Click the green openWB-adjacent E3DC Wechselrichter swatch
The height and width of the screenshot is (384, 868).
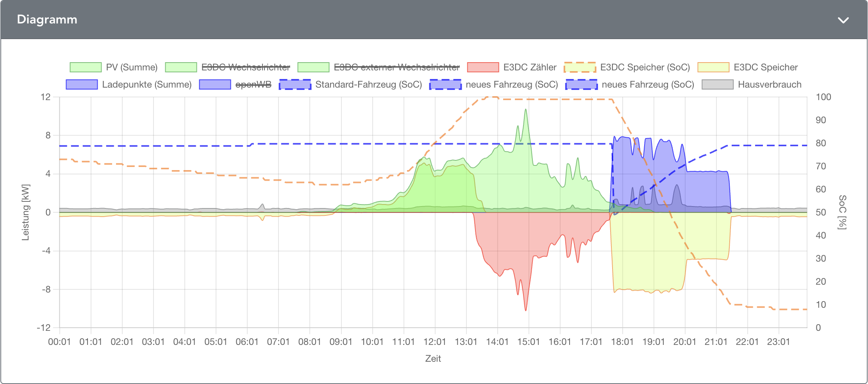[181, 67]
